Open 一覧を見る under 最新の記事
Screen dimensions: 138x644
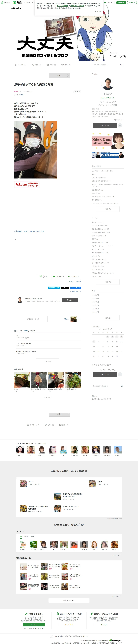pyautogui.click(x=108, y=209)
